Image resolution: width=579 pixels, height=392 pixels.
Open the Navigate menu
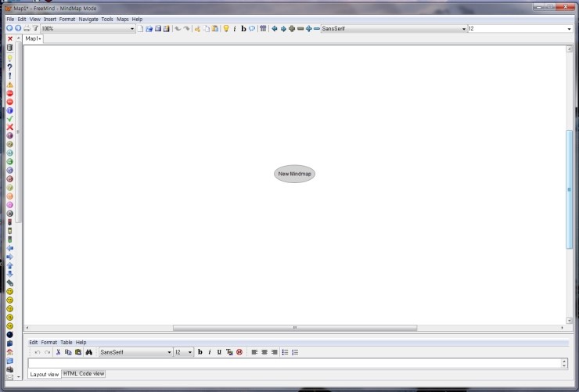pos(88,19)
